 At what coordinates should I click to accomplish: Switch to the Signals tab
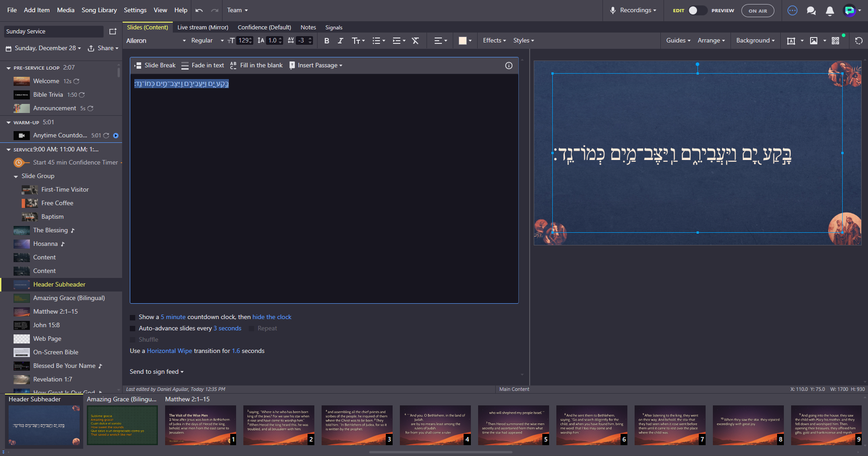click(x=334, y=28)
